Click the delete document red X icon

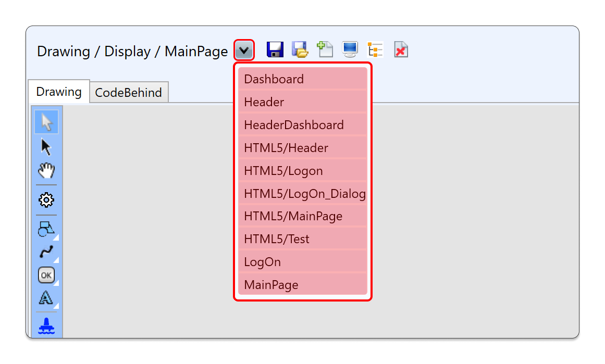tap(401, 49)
